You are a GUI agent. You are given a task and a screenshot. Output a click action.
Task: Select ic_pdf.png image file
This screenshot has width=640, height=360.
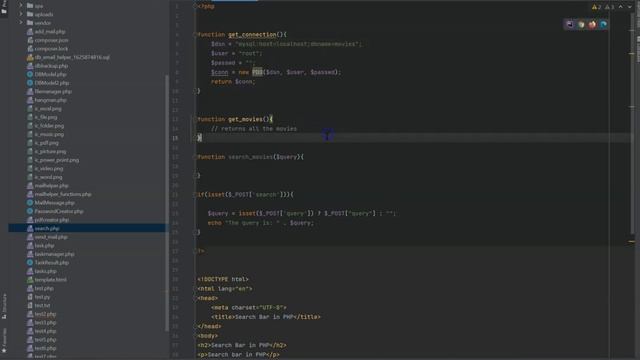46,143
